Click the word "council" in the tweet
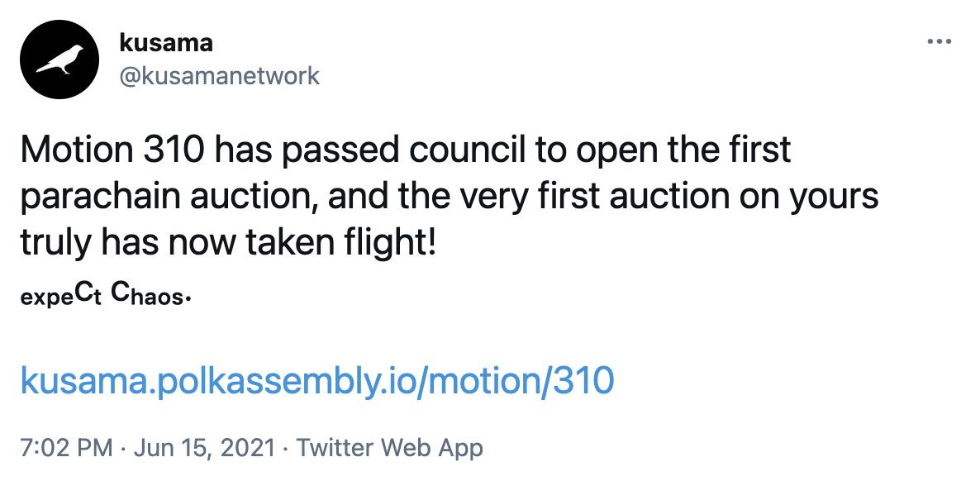Screen dimensions: 980x481 point(448,150)
